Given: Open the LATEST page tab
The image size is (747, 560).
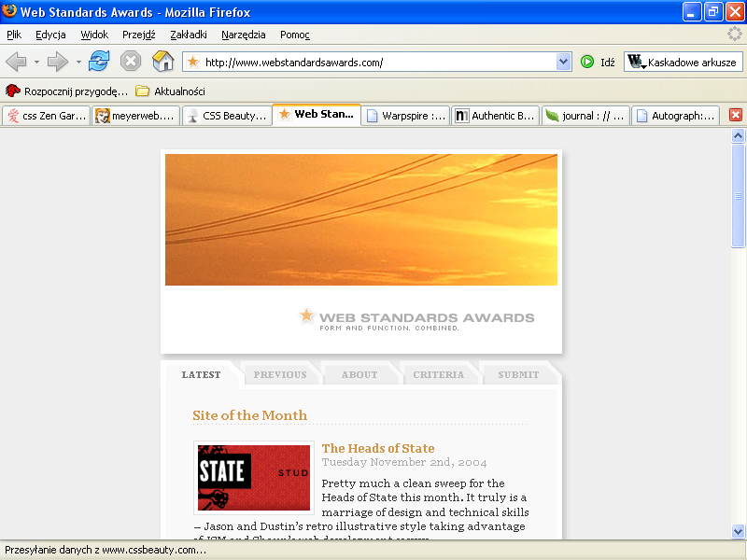Looking at the screenshot, I should tap(201, 375).
